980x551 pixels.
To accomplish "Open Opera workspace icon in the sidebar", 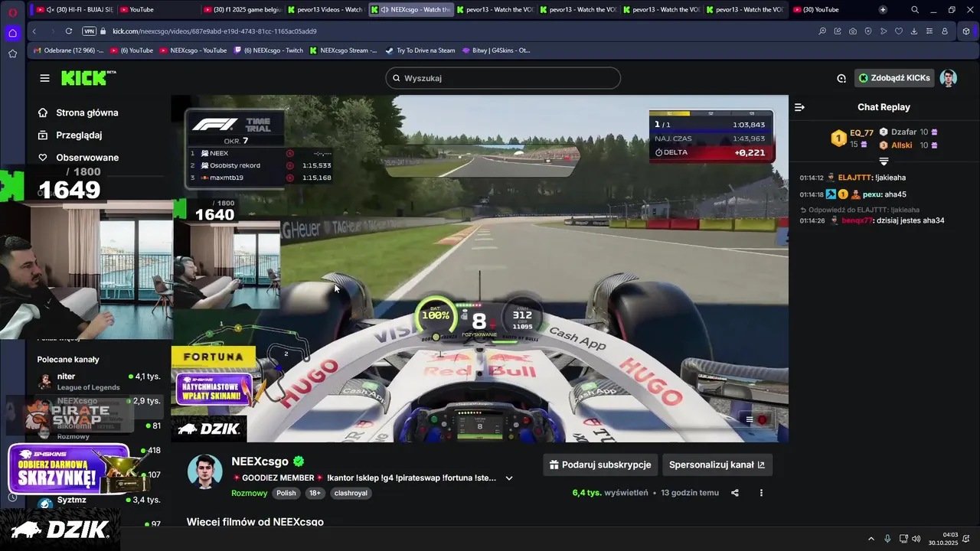I will click(x=12, y=33).
